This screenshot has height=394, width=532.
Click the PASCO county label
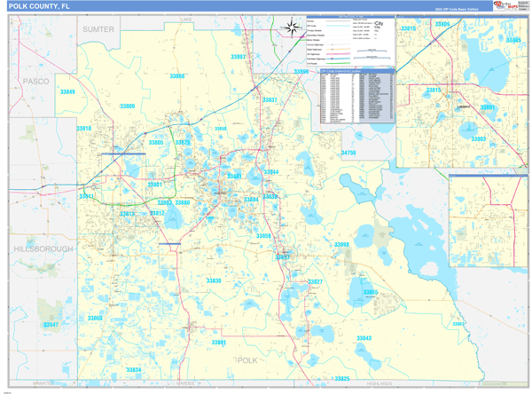[x=35, y=81]
